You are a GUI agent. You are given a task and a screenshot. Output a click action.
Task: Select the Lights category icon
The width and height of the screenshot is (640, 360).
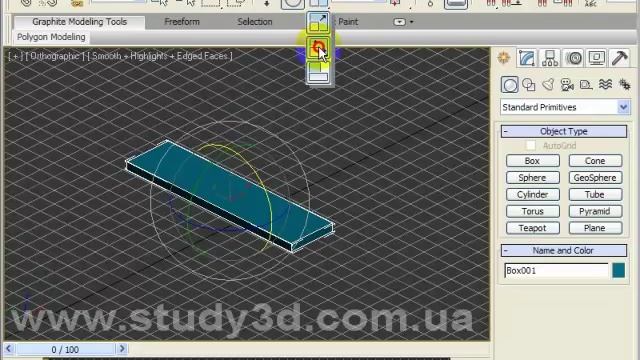coord(548,85)
